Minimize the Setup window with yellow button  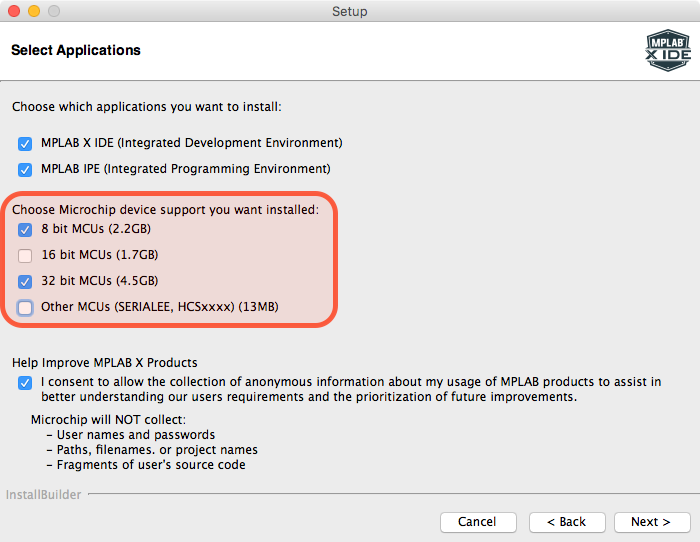coord(34,12)
